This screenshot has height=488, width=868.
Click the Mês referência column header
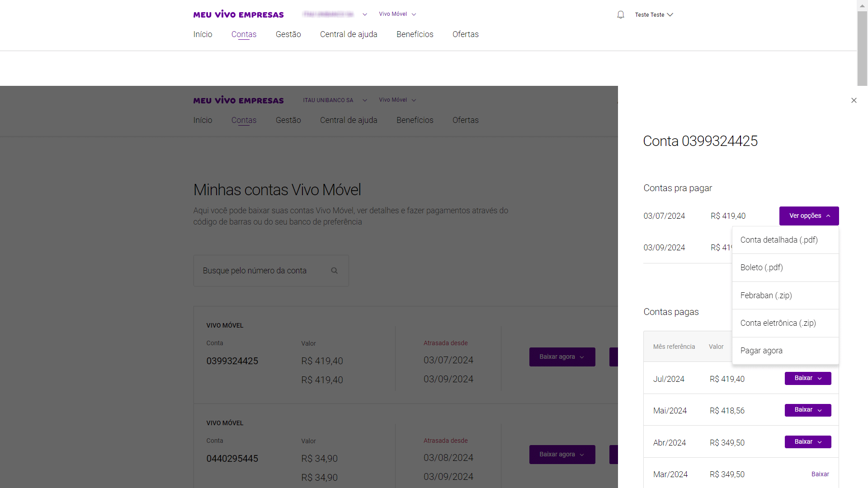[x=674, y=347]
